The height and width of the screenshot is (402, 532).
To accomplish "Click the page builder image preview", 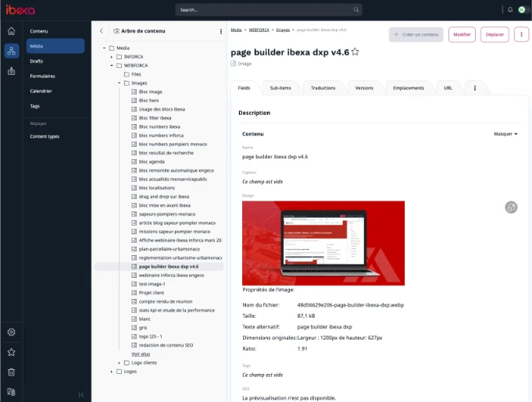I will (x=323, y=243).
